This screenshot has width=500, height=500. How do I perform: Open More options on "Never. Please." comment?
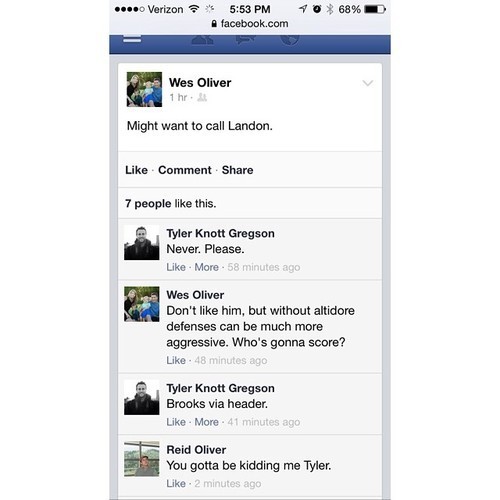(207, 267)
